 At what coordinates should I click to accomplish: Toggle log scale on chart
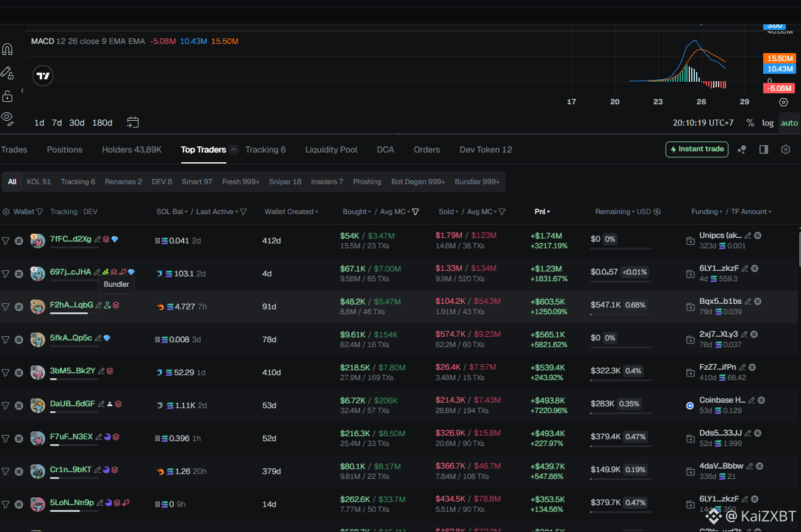click(767, 123)
